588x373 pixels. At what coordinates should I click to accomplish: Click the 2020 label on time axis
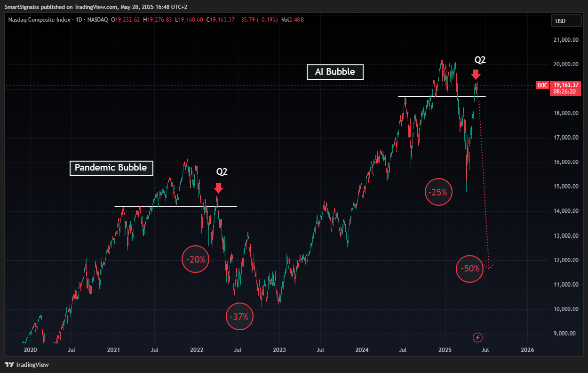30,350
